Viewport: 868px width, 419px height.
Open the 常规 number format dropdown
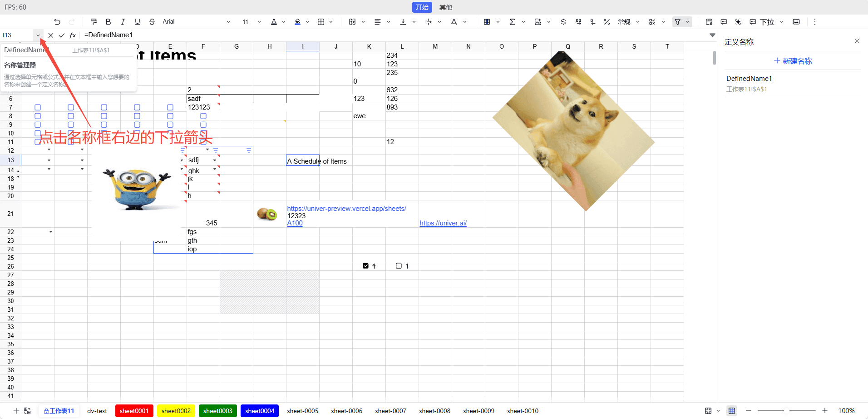628,22
